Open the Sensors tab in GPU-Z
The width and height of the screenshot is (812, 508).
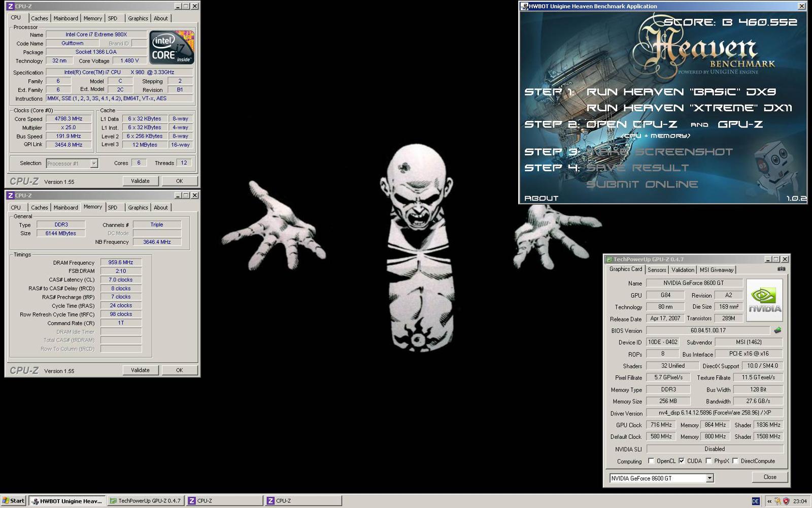[657, 270]
